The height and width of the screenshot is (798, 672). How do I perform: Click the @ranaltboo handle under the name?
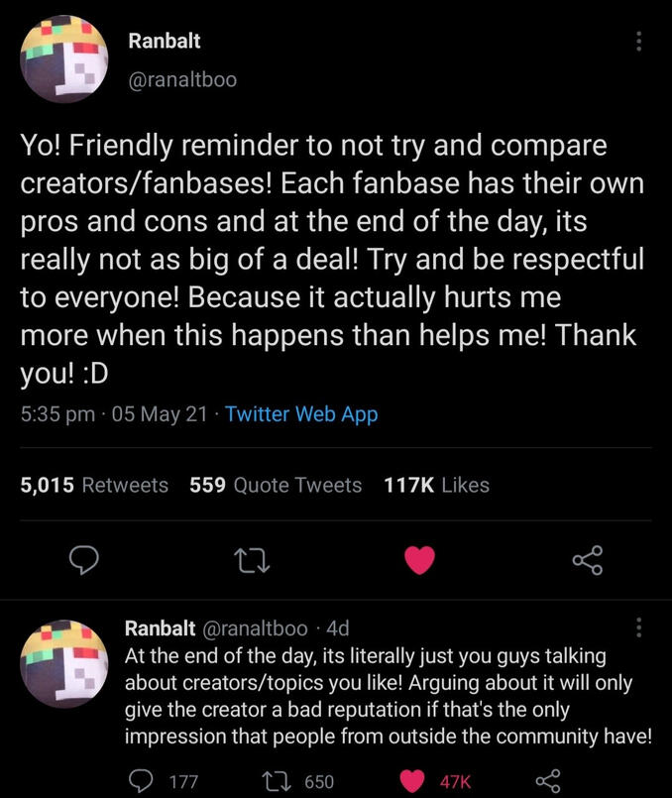[182, 79]
